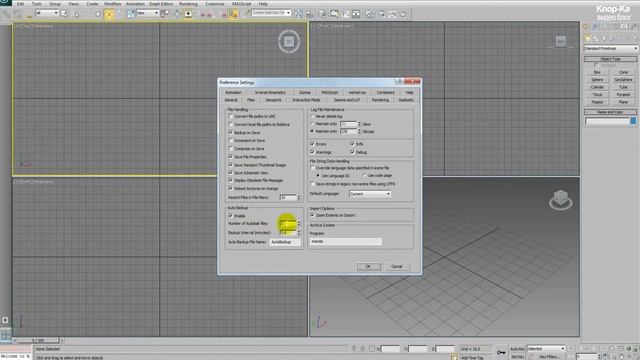Open the Hierarchy tab of command panel
This screenshot has width=640, height=360.
pos(605,27)
